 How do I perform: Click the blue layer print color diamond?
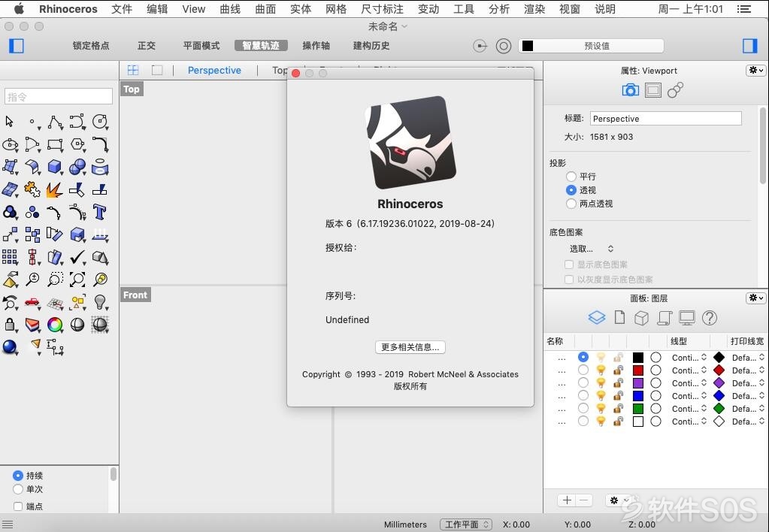(x=719, y=396)
